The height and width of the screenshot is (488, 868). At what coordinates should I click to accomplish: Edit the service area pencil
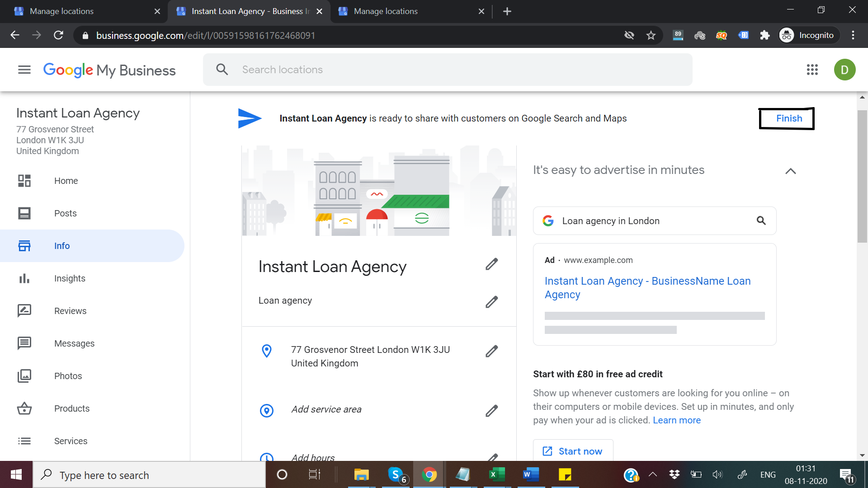pyautogui.click(x=492, y=411)
